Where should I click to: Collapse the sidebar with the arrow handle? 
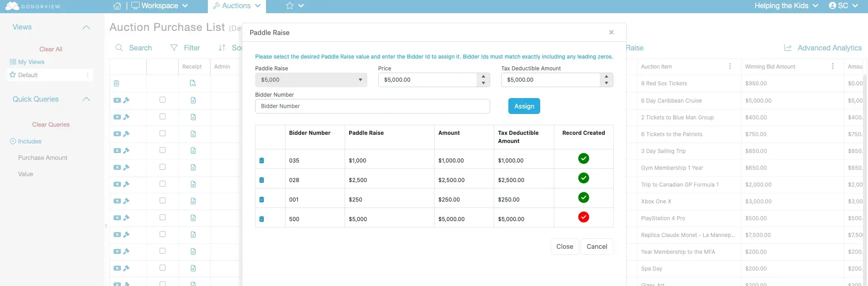(x=106, y=226)
